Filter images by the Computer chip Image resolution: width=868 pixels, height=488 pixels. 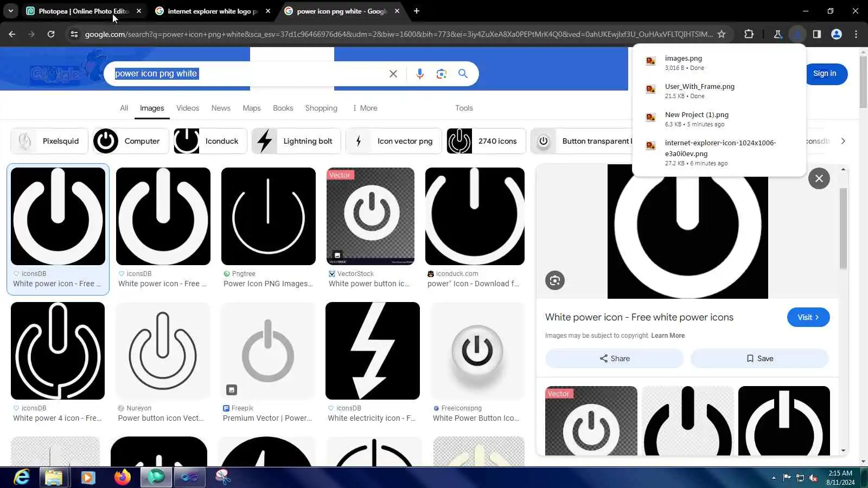pos(131,141)
